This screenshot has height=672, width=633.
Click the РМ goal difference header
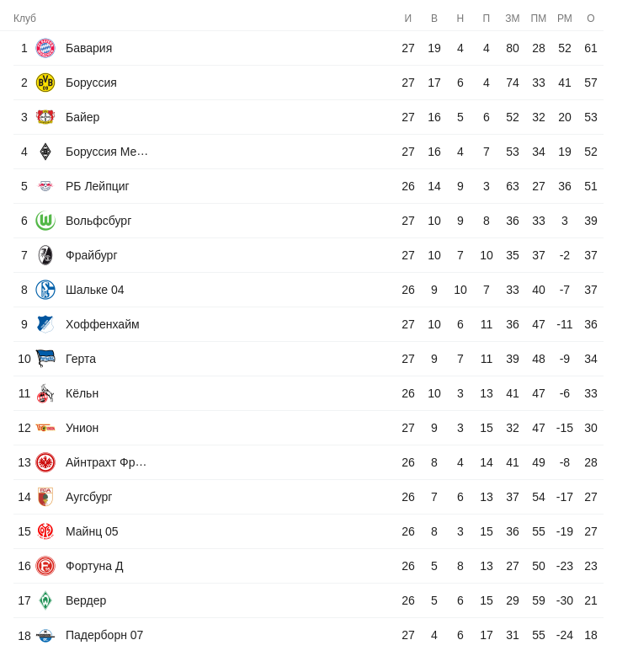pos(565,19)
